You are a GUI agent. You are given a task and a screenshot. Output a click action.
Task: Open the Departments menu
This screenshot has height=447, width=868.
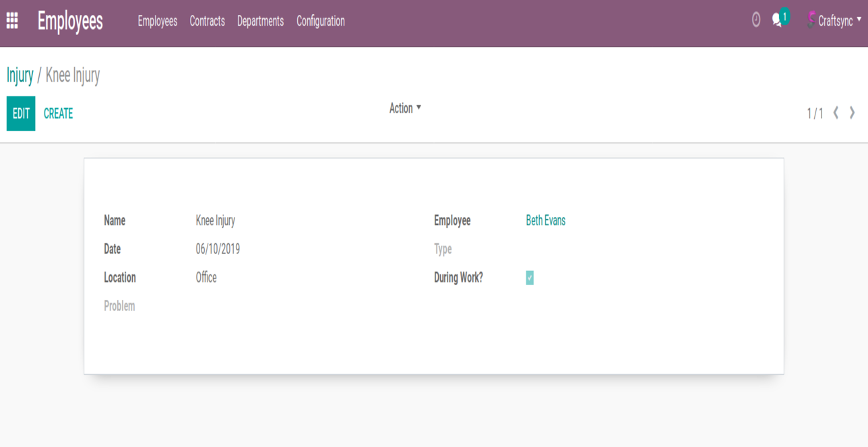[x=260, y=21]
